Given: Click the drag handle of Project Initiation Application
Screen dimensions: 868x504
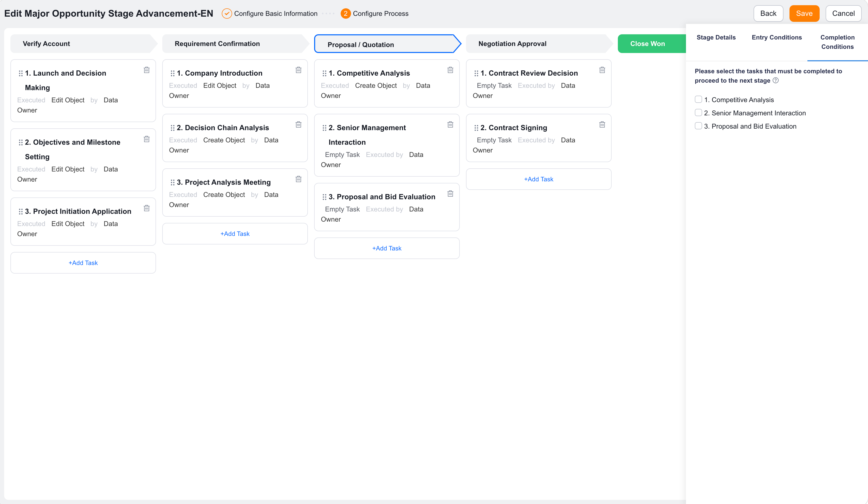Looking at the screenshot, I should pyautogui.click(x=21, y=211).
